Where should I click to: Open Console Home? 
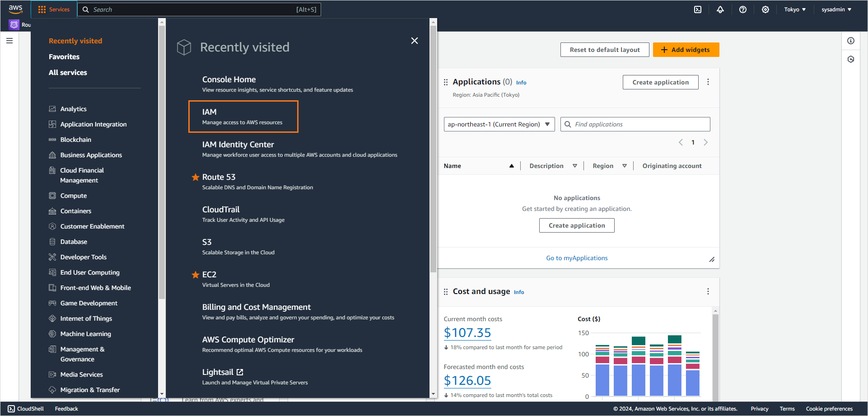[x=229, y=79]
